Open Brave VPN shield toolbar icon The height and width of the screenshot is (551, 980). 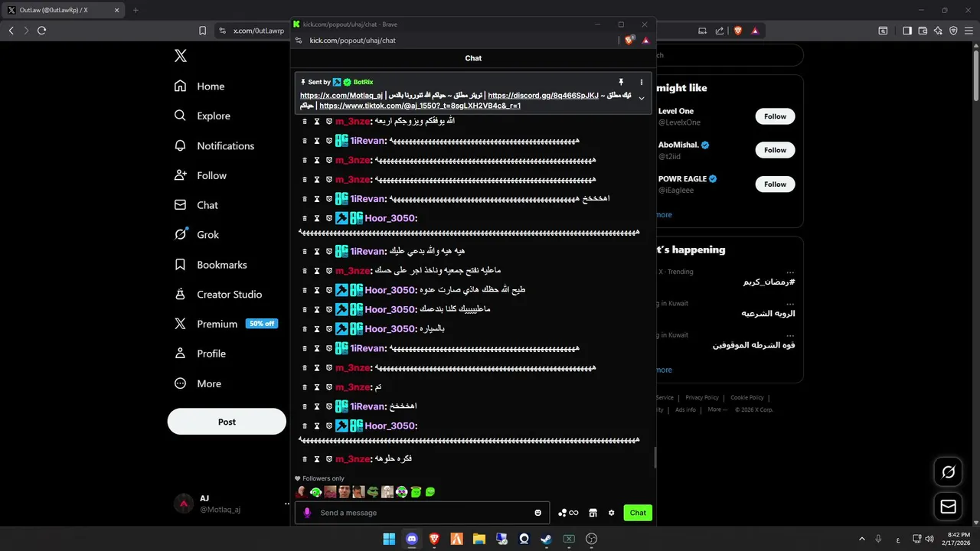953,31
